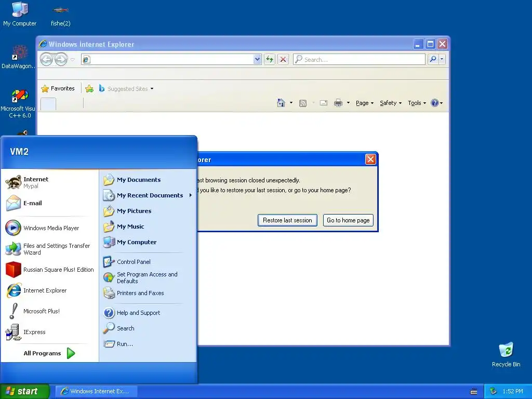Open Help and Support
The image size is (532, 399).
click(148, 313)
